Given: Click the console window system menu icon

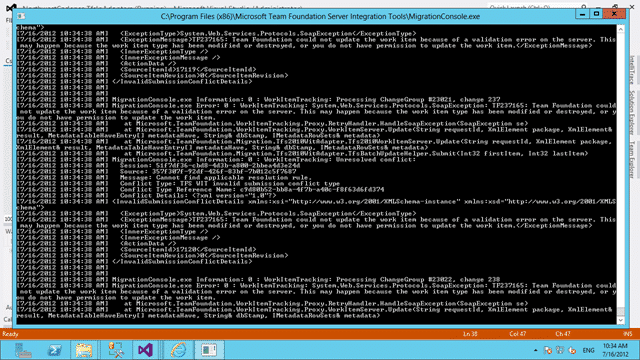Looking at the screenshot, I should coord(21,16).
